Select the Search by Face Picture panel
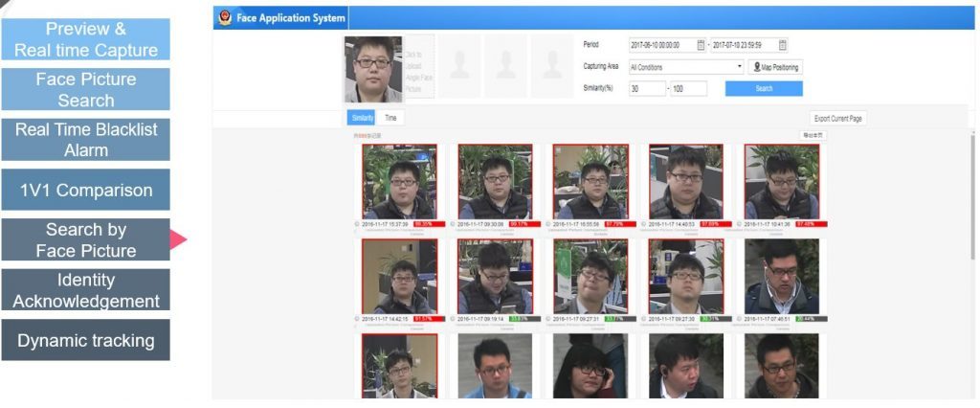This screenshot has height=408, width=980. [x=85, y=239]
